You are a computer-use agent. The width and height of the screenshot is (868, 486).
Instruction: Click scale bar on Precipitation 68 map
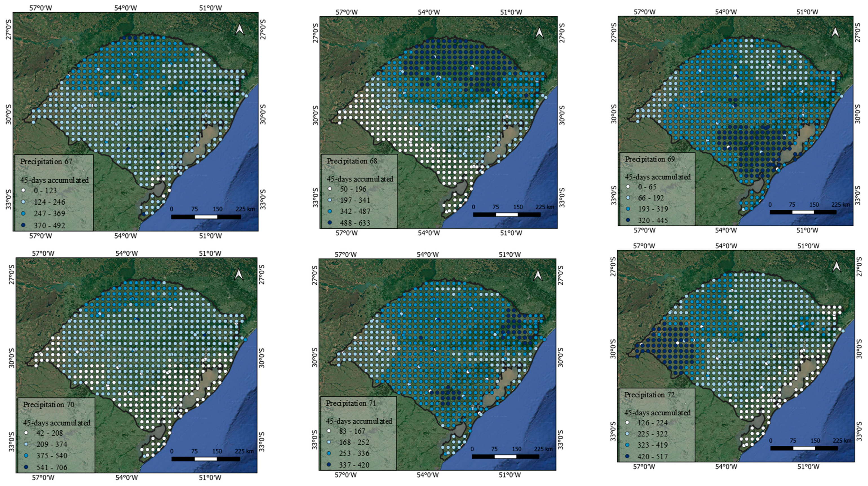click(506, 214)
